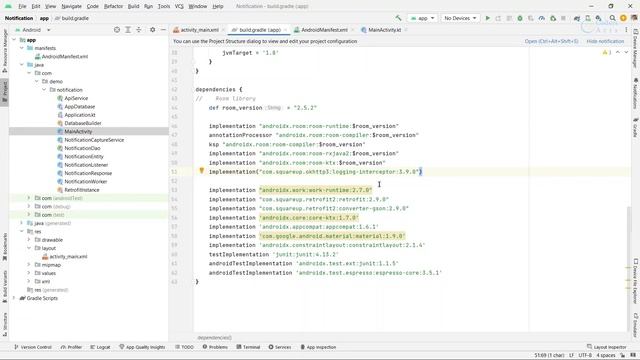Click the UTF-8 encoding status entry
This screenshot has height=360, width=640.
tap(585, 356)
